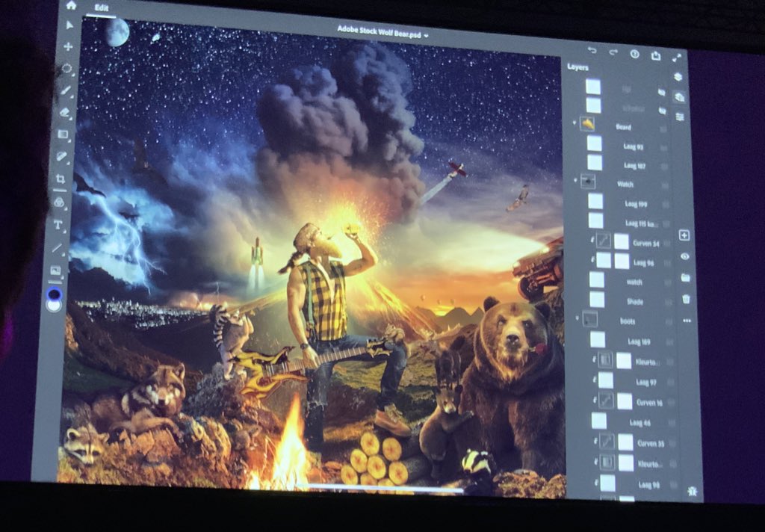This screenshot has height=532, width=765.
Task: Pick the dark foreground color chip
Action: point(54,294)
